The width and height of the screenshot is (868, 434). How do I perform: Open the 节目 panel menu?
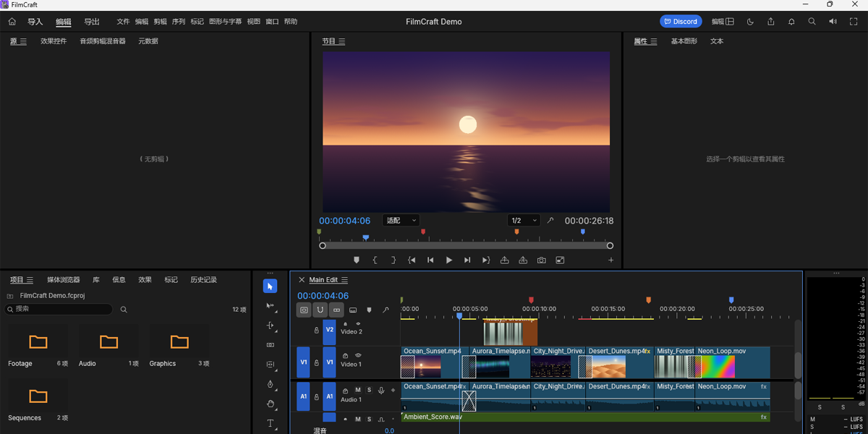(x=341, y=41)
